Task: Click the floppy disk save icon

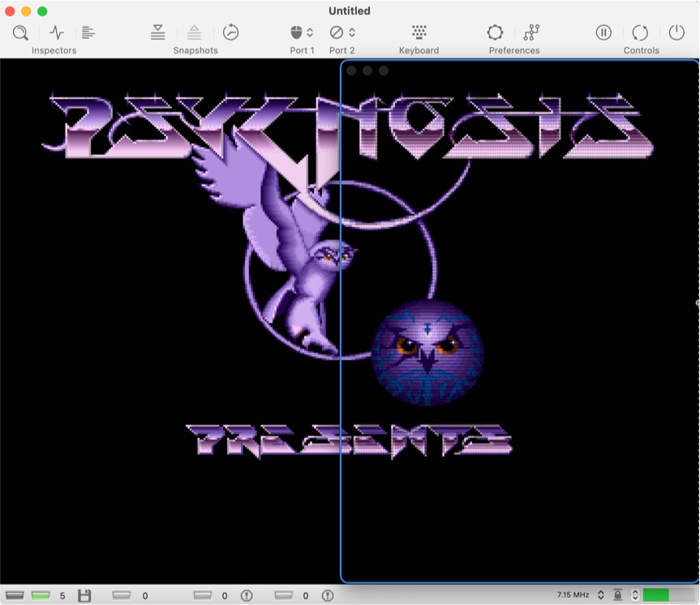Action: point(84,595)
